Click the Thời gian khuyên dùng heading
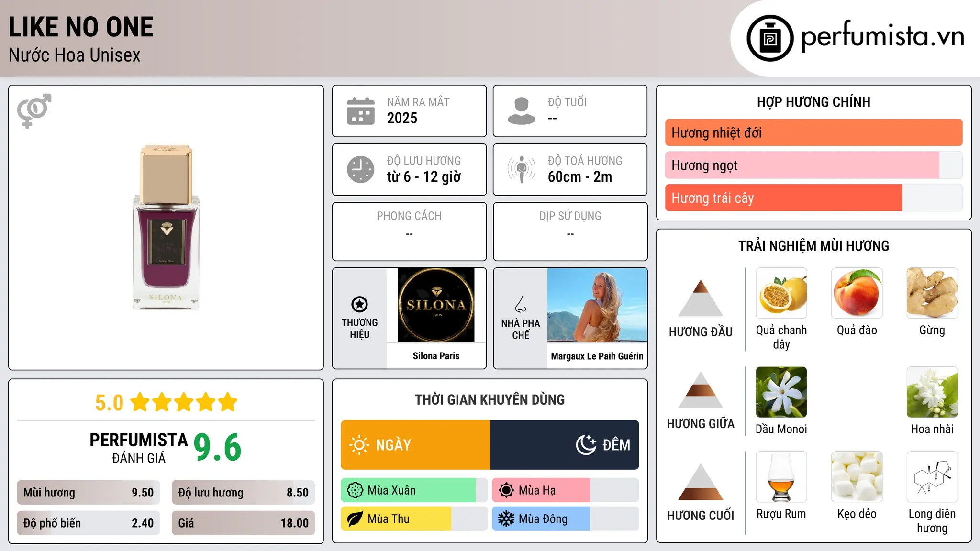The image size is (980, 551). point(490,399)
